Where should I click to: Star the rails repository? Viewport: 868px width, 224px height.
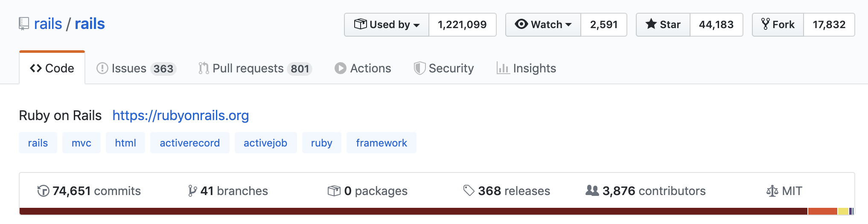click(x=663, y=25)
